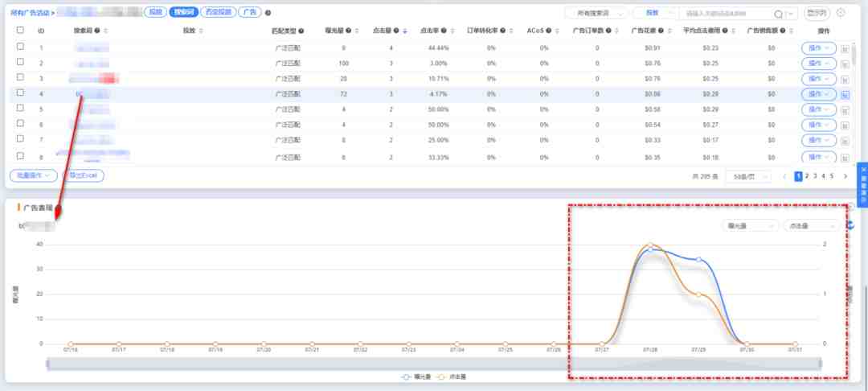Check the box for row 4

[20, 93]
